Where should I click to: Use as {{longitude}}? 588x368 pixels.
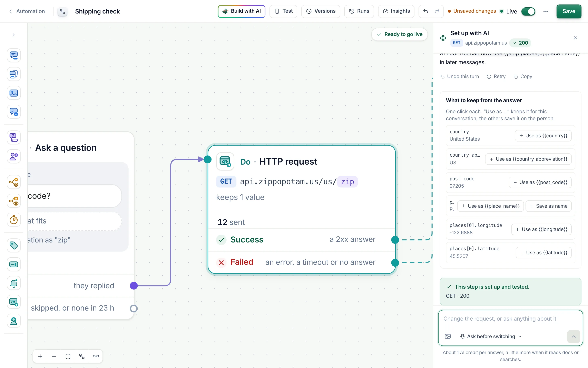(541, 229)
